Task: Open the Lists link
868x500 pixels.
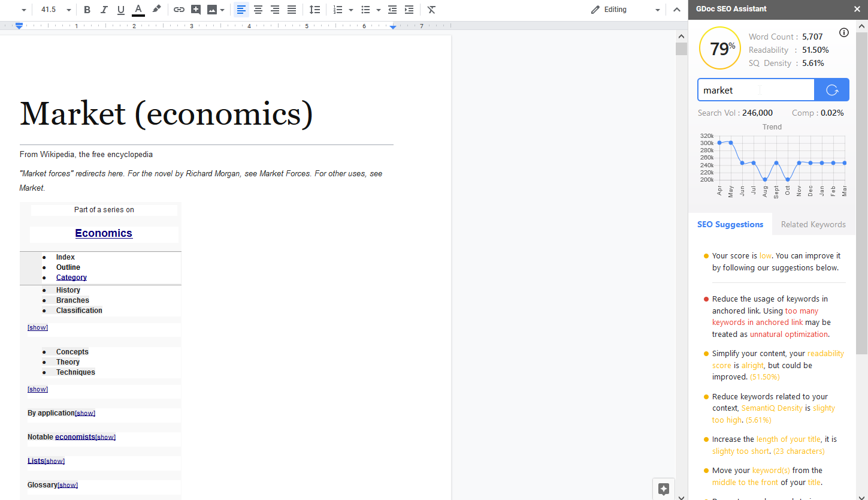Action: [36, 461]
